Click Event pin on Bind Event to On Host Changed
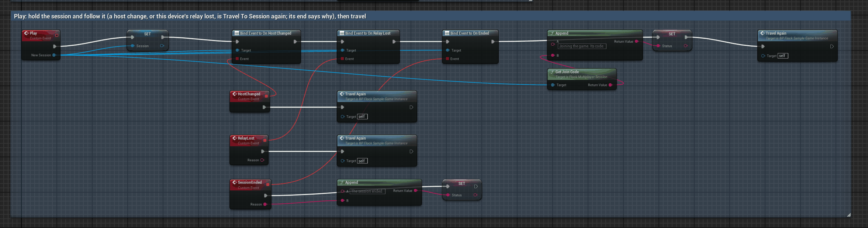The width and height of the screenshot is (868, 228). [237, 59]
